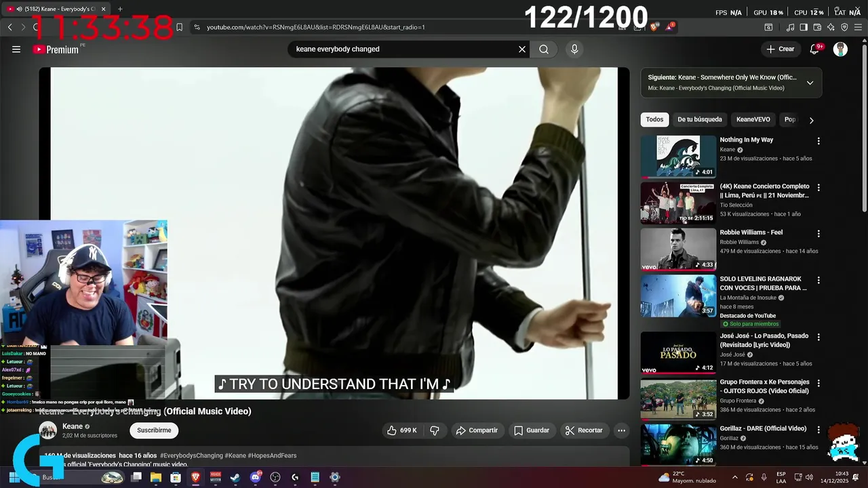The width and height of the screenshot is (868, 488).
Task: Open File Explorer from the taskbar
Action: click(156, 477)
